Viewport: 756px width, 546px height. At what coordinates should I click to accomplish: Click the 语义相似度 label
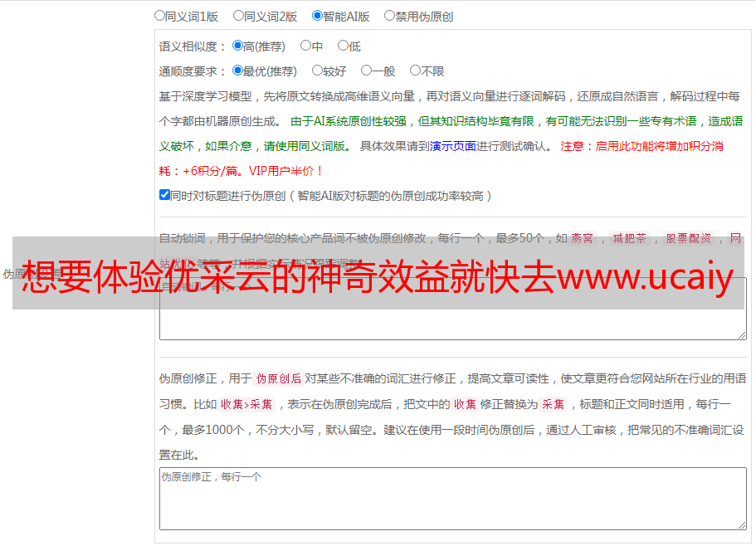(x=193, y=46)
